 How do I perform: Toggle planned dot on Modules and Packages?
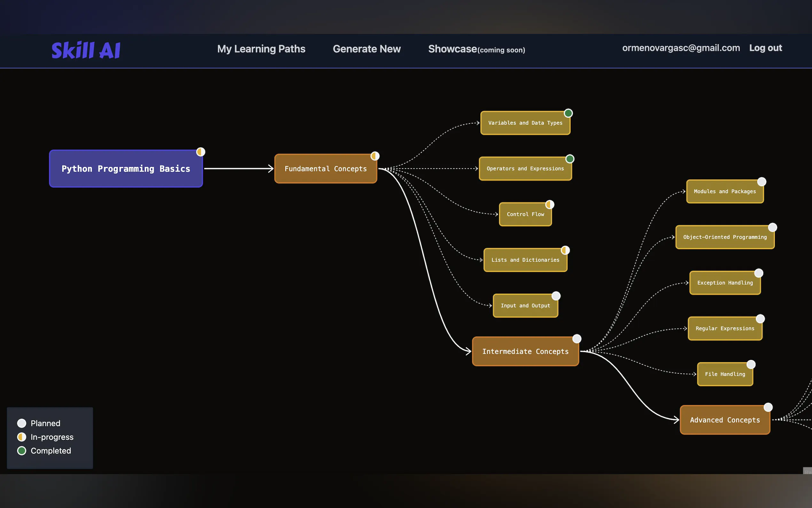(762, 182)
